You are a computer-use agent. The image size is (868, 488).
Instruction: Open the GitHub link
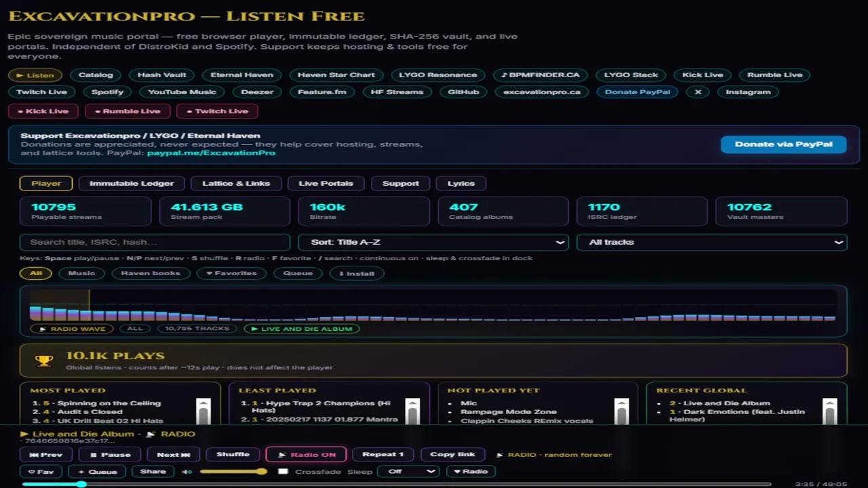464,92
